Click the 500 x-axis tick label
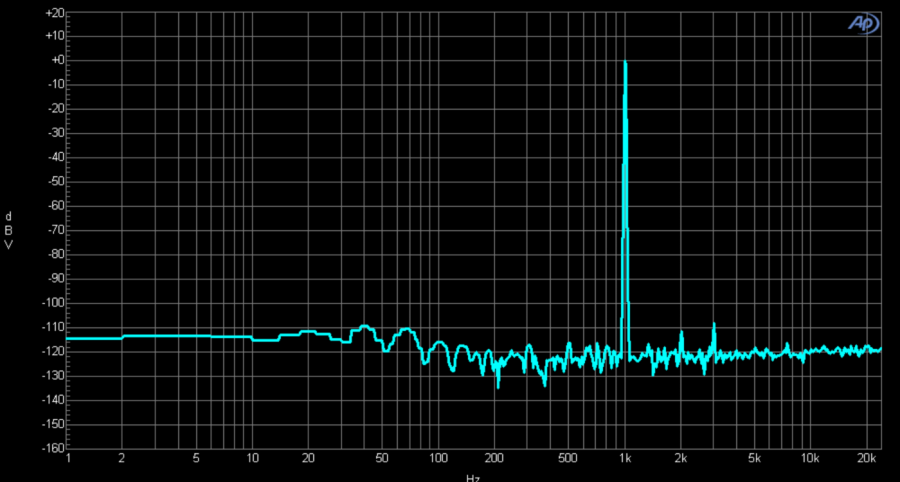Viewport: 900px width, 482px height. coord(568,459)
